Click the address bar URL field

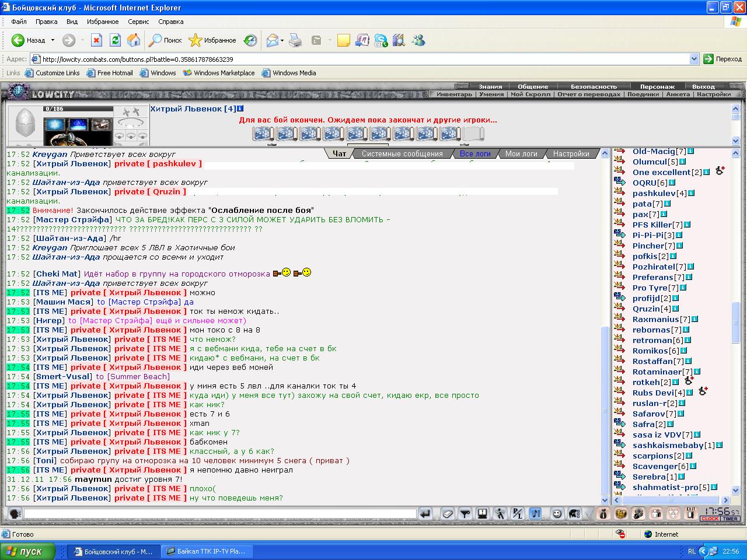(365, 59)
